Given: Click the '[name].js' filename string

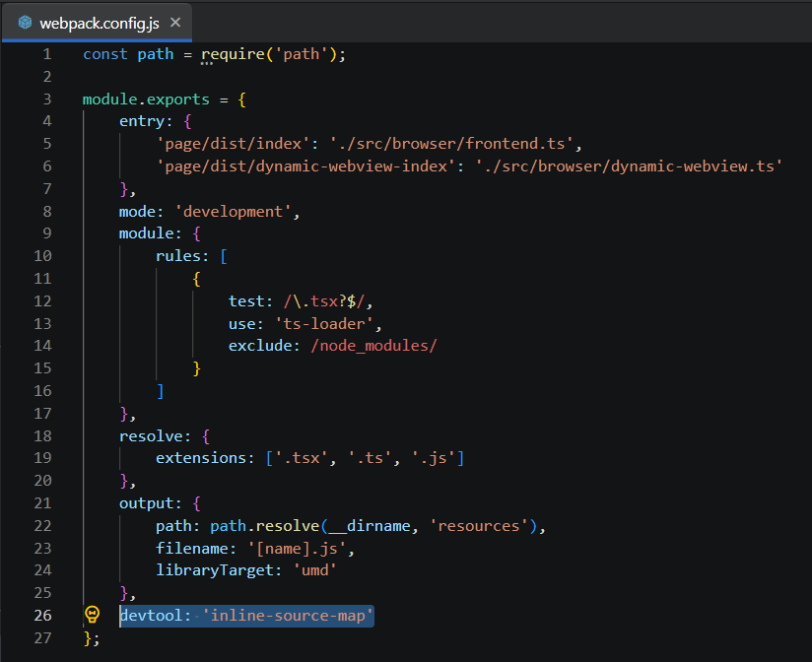Looking at the screenshot, I should (x=298, y=549).
